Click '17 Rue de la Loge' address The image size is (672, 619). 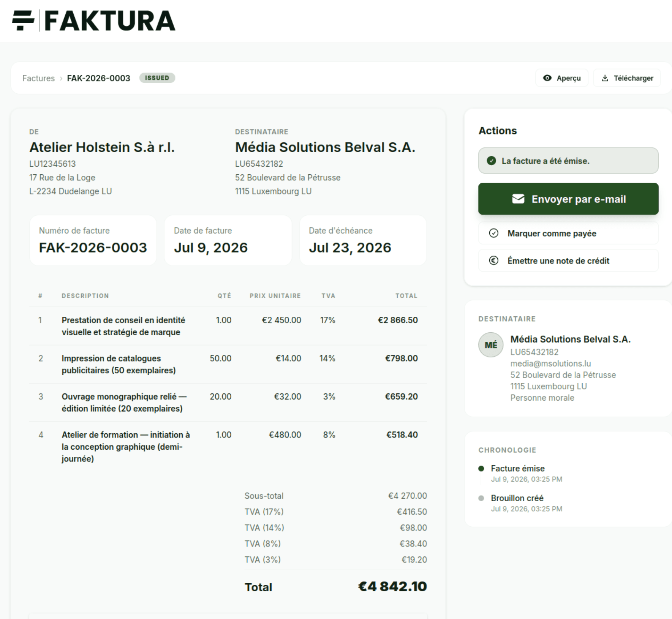click(62, 177)
